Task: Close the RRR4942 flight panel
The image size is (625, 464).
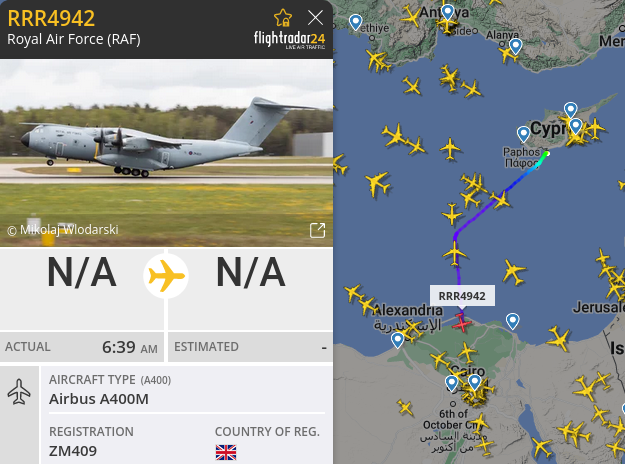Action: point(315,18)
